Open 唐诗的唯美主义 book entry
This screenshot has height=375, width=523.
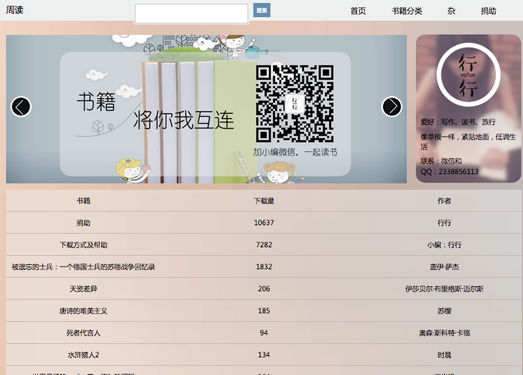point(83,311)
